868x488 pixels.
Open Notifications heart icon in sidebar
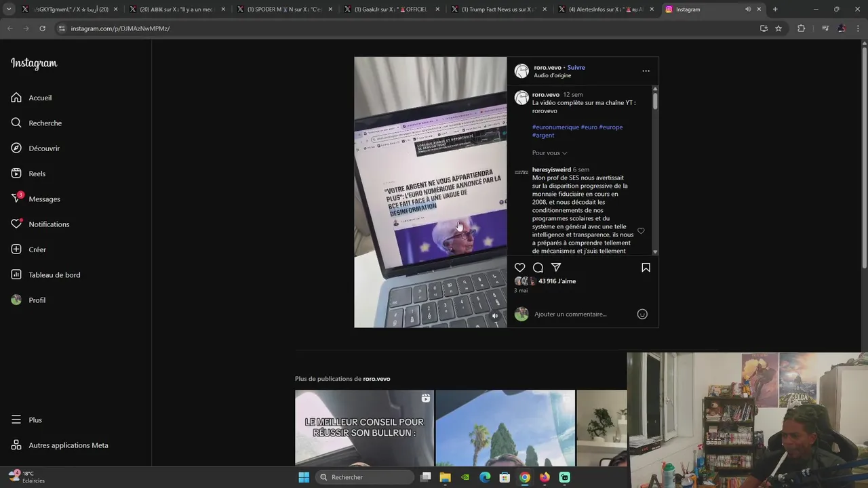(16, 224)
